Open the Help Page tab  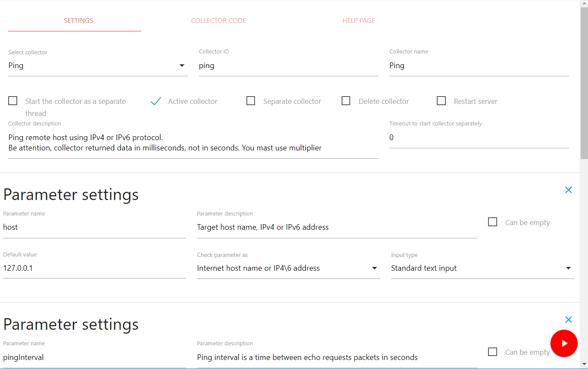(x=358, y=21)
